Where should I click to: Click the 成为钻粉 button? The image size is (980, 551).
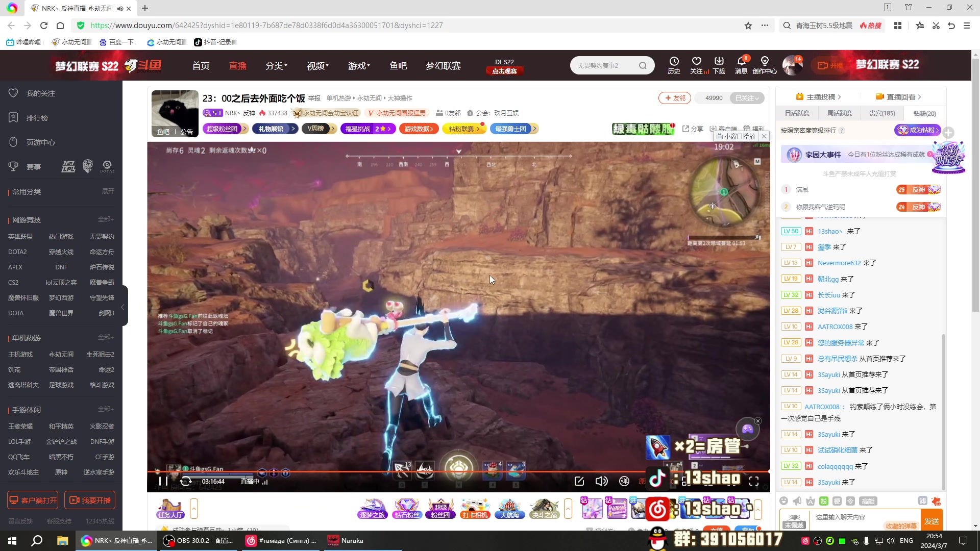pos(917,130)
